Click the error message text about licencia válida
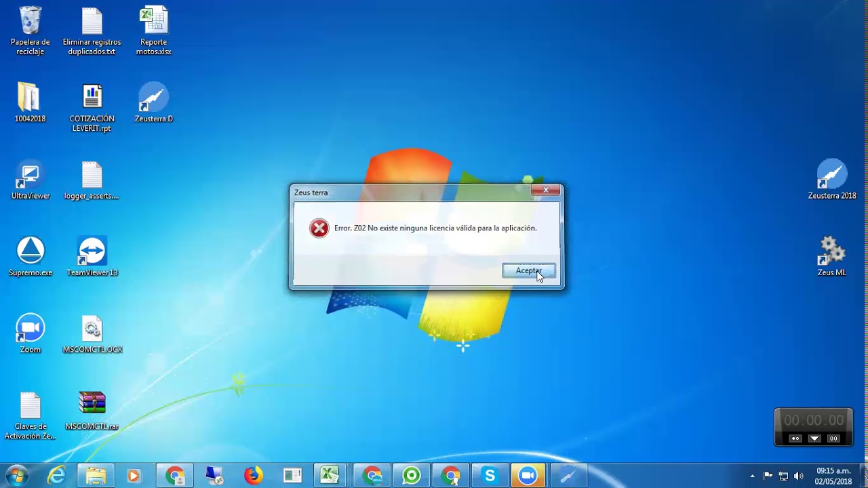Screen dimensions: 868x488 tap(435, 228)
